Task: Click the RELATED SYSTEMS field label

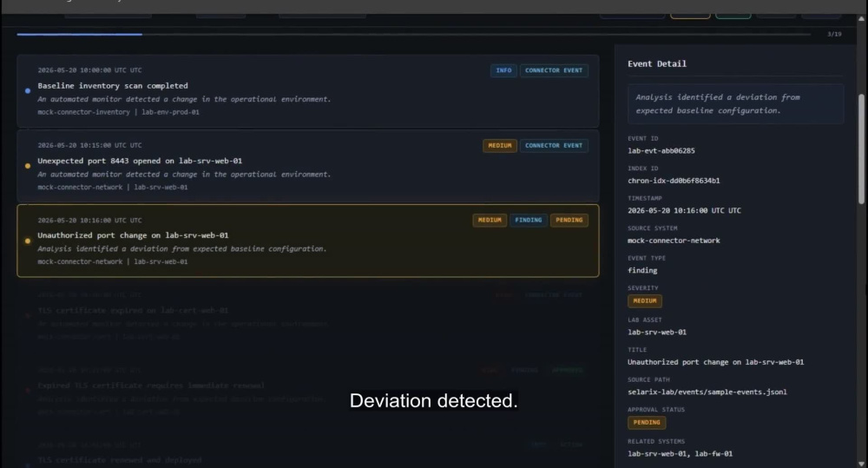Action: pos(656,441)
